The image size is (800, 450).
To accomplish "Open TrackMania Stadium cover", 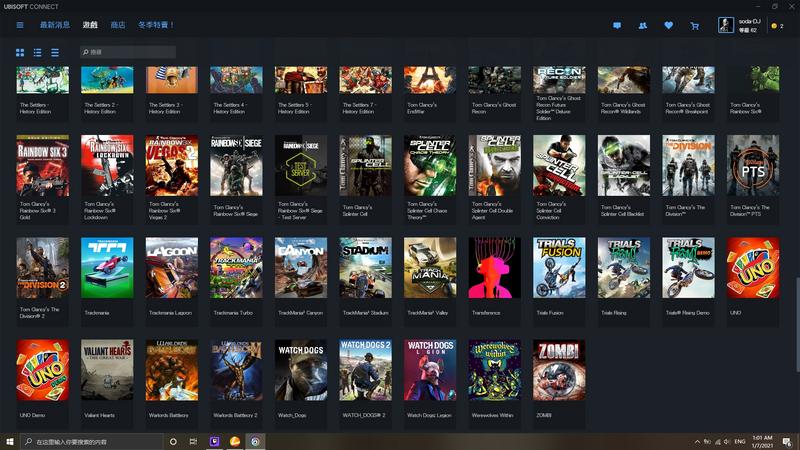I will click(x=365, y=268).
